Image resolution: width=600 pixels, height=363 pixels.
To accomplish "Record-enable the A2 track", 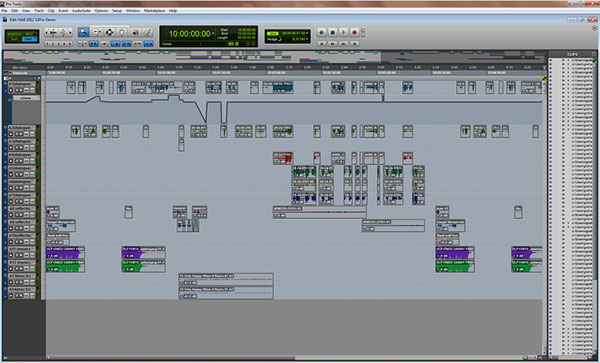I will (11, 134).
